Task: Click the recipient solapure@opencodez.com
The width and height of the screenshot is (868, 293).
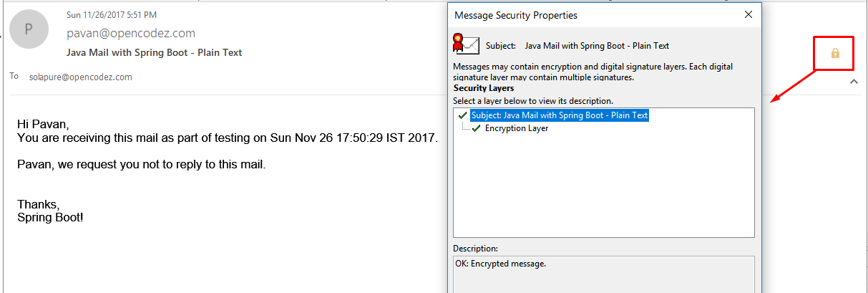Action: (x=81, y=77)
